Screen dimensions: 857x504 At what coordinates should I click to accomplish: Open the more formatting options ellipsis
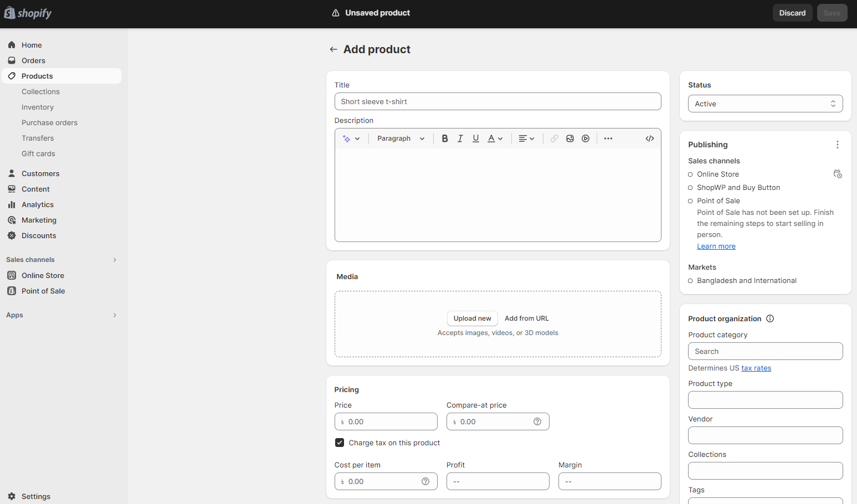608,138
